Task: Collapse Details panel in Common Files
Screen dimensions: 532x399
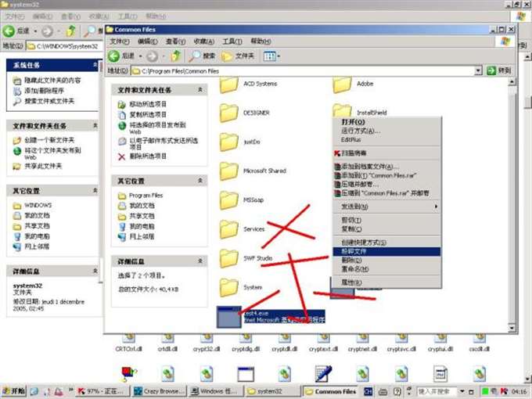Action: pyautogui.click(x=200, y=261)
